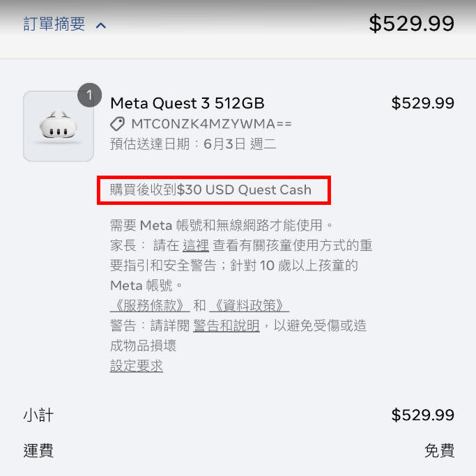Open the 警告和說明 link

click(x=227, y=325)
